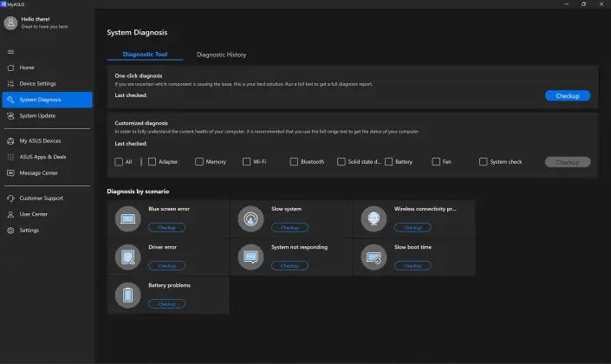Click the Blue screen error icon
The width and height of the screenshot is (611, 364).
(x=127, y=218)
